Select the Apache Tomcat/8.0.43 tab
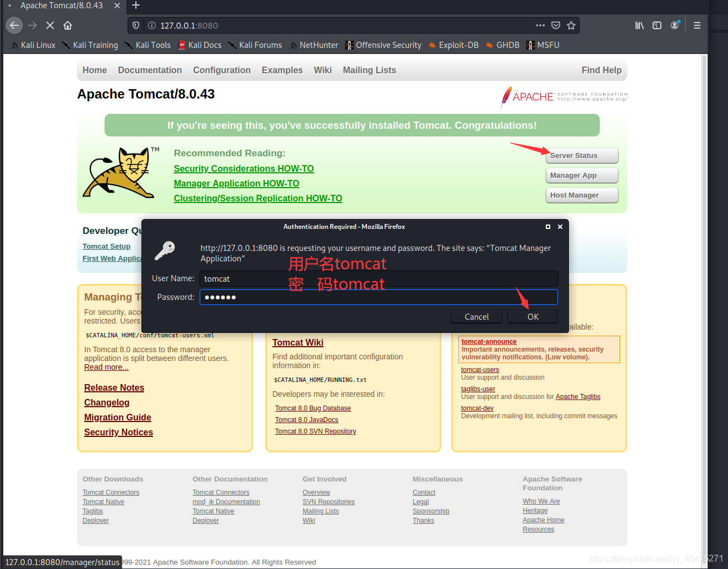 tap(62, 6)
